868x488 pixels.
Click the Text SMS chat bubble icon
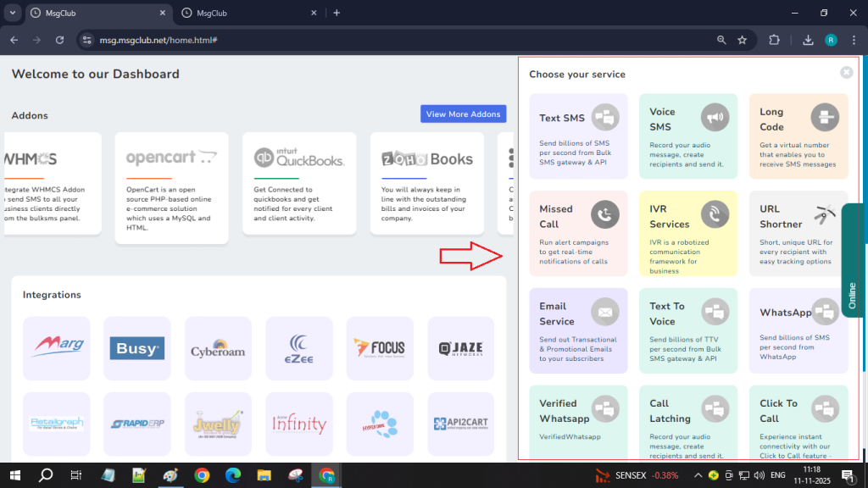click(604, 116)
